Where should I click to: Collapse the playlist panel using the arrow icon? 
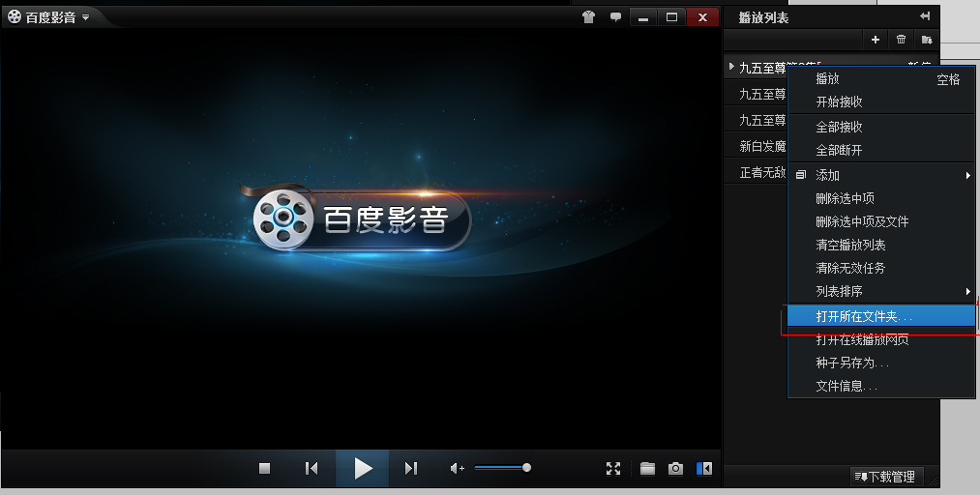(925, 16)
